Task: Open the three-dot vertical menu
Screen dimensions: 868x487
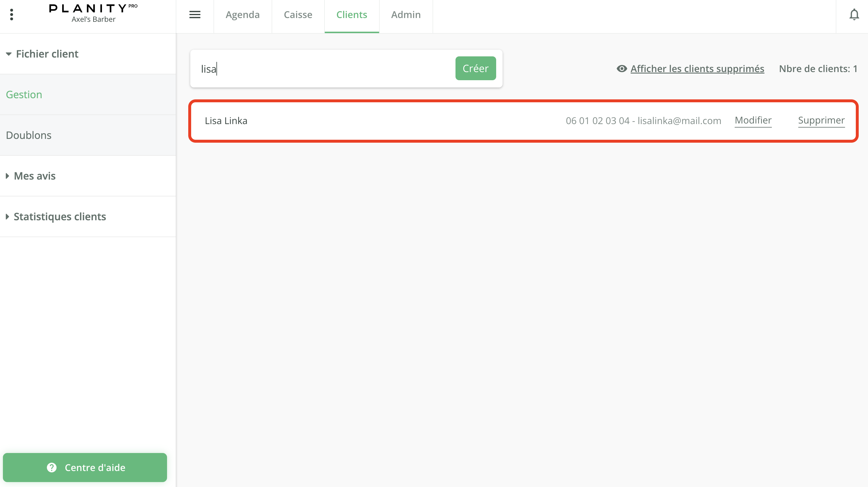Action: [12, 15]
